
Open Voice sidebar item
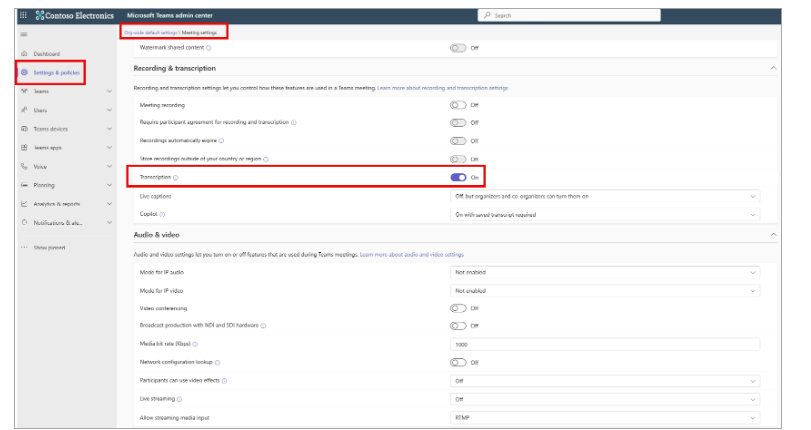coord(40,167)
